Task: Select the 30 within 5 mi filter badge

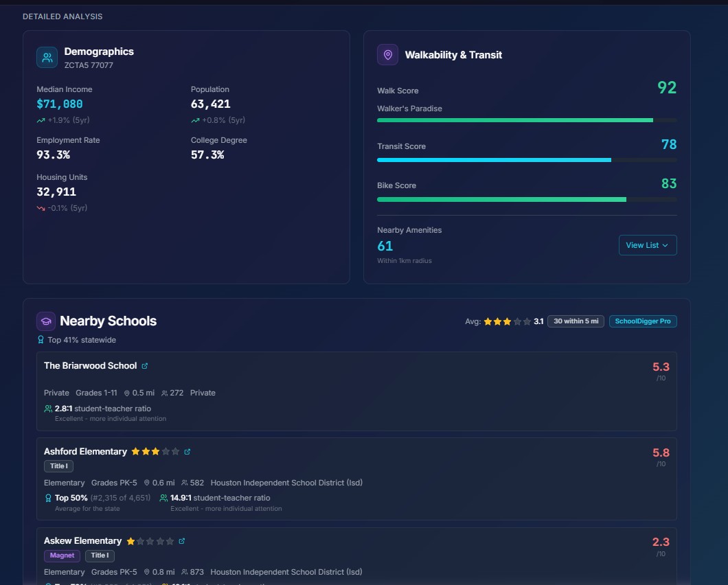Action: pyautogui.click(x=576, y=321)
